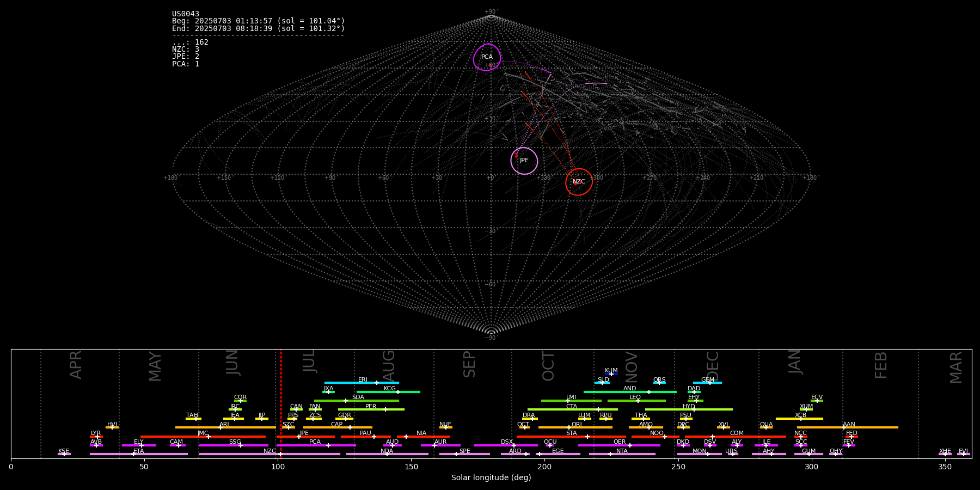This screenshot has width=980, height=490.
Task: Click the MON shower bar in timeline
Action: click(x=700, y=454)
